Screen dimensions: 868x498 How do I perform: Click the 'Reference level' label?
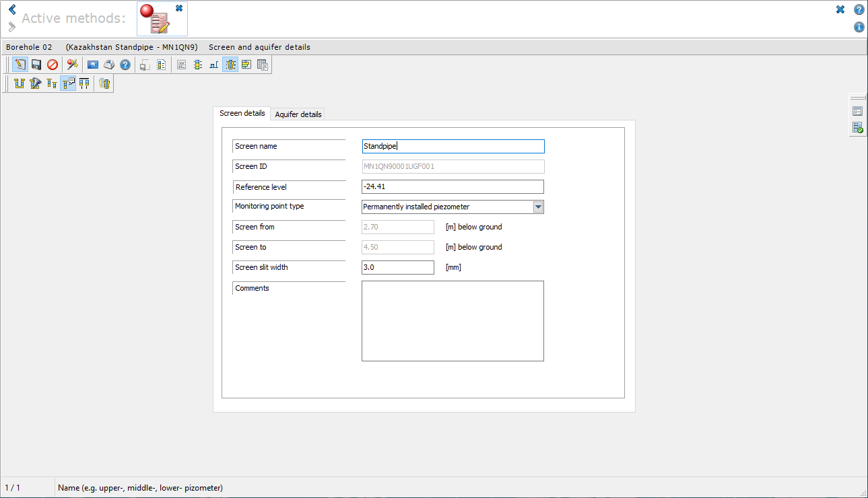[x=261, y=186]
